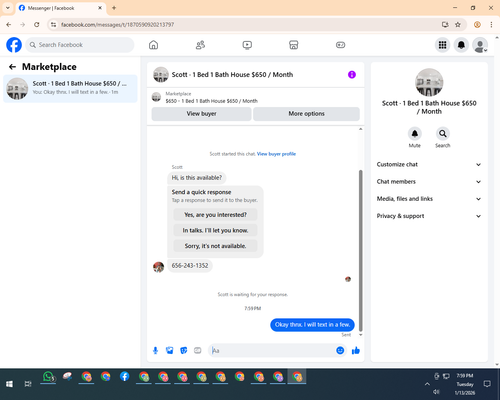Select the Messenger | Facebook browser tab

[61, 8]
